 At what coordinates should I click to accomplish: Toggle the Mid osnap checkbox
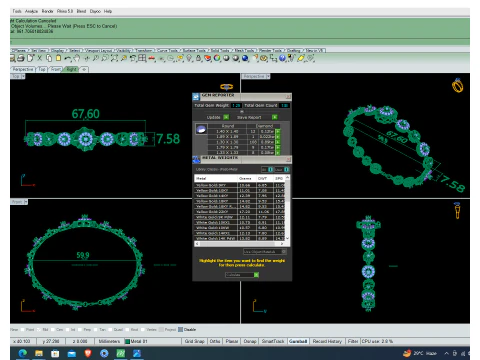pos(39,330)
